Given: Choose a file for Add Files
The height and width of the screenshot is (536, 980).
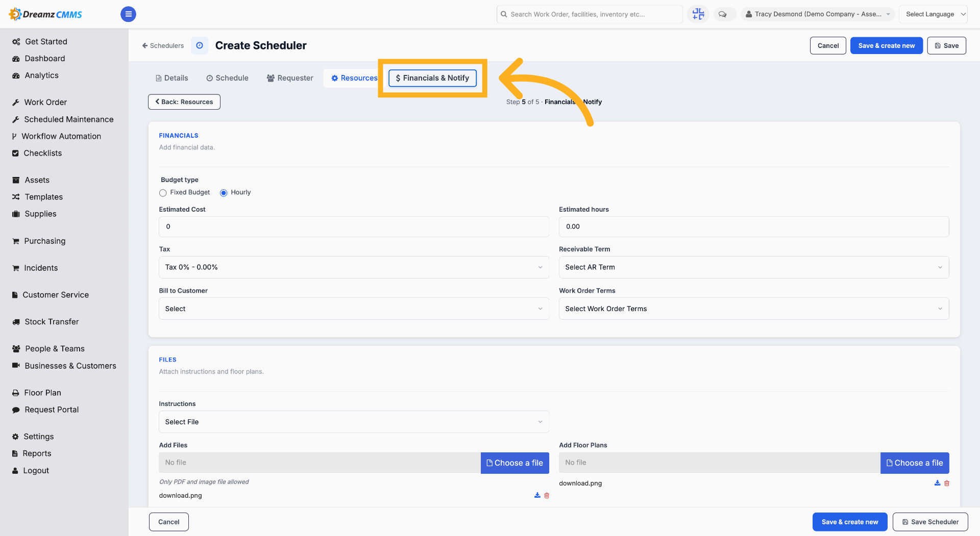Looking at the screenshot, I should coord(514,463).
